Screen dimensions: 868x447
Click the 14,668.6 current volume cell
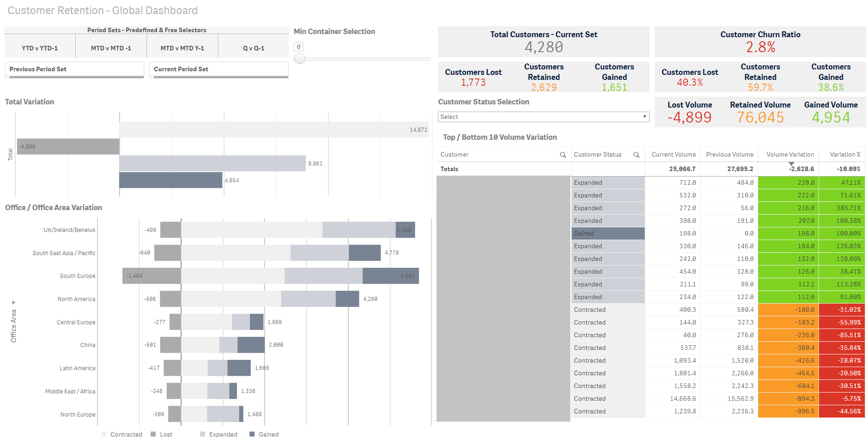pyautogui.click(x=672, y=399)
